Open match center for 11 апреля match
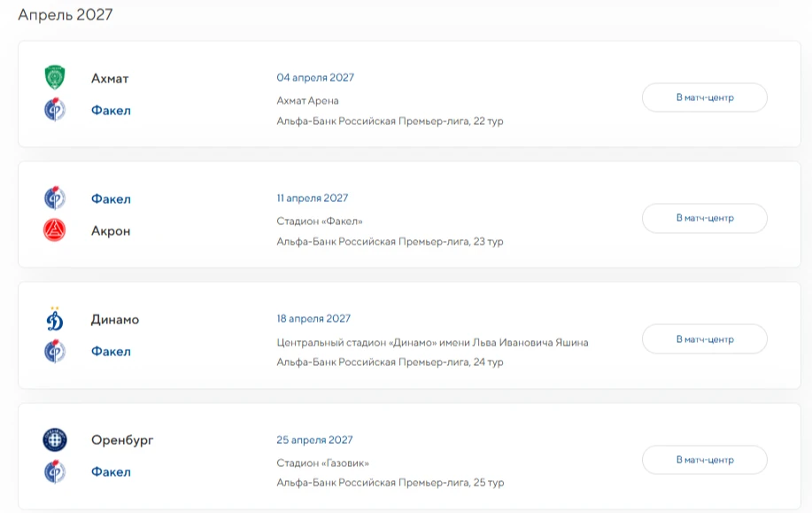The height and width of the screenshot is (513, 812). coord(705,218)
